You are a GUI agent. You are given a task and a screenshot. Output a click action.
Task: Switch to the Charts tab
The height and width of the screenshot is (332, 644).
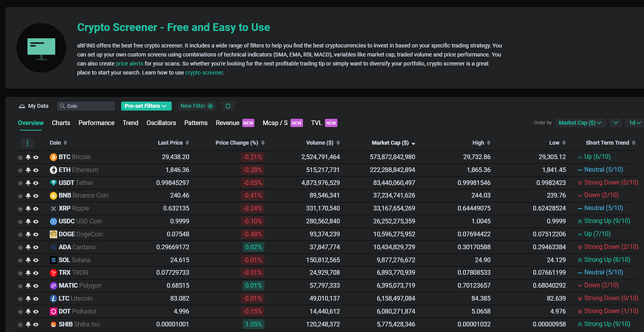coord(61,123)
